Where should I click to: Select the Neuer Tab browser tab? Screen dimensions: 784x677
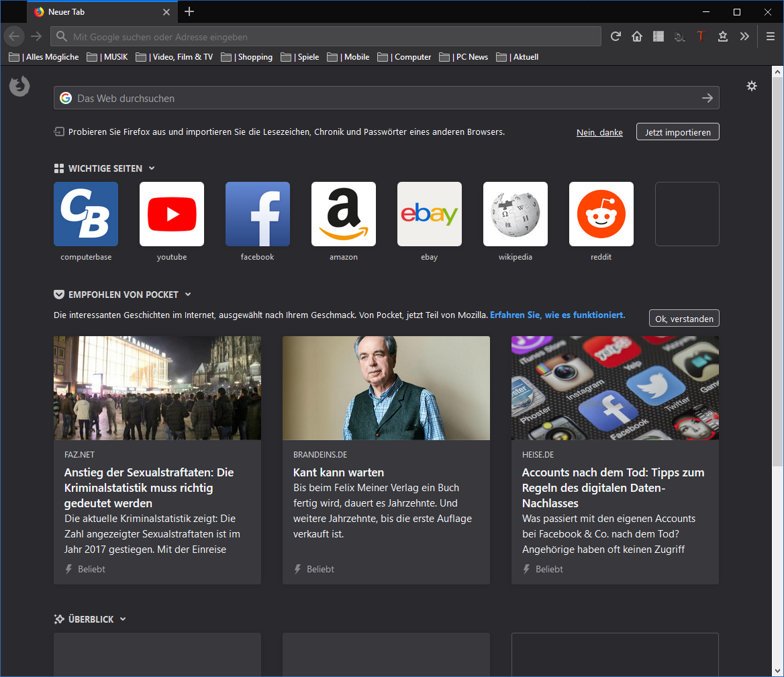(103, 12)
